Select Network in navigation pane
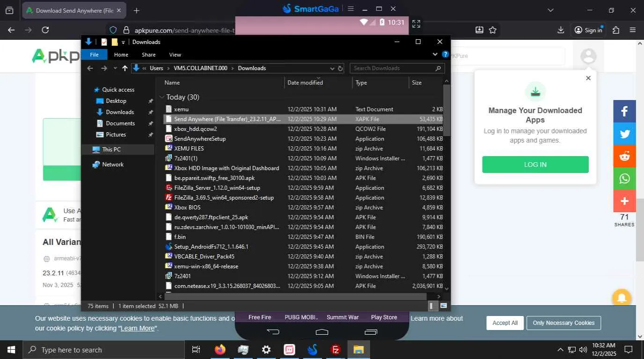This screenshot has height=359, width=644. tap(113, 165)
